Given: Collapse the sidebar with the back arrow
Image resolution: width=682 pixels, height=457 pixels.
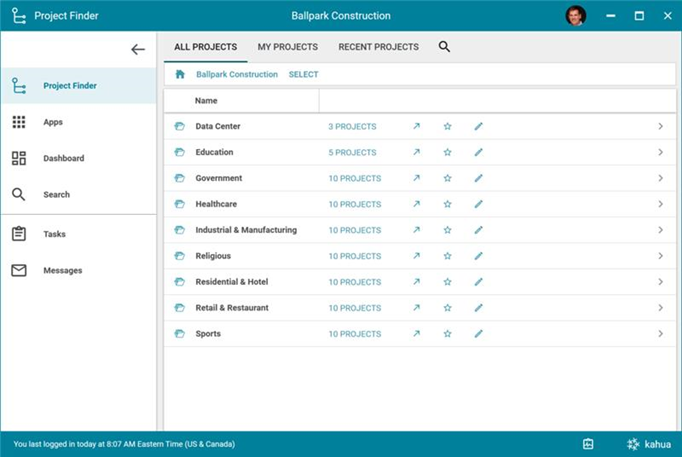Looking at the screenshot, I should [138, 49].
